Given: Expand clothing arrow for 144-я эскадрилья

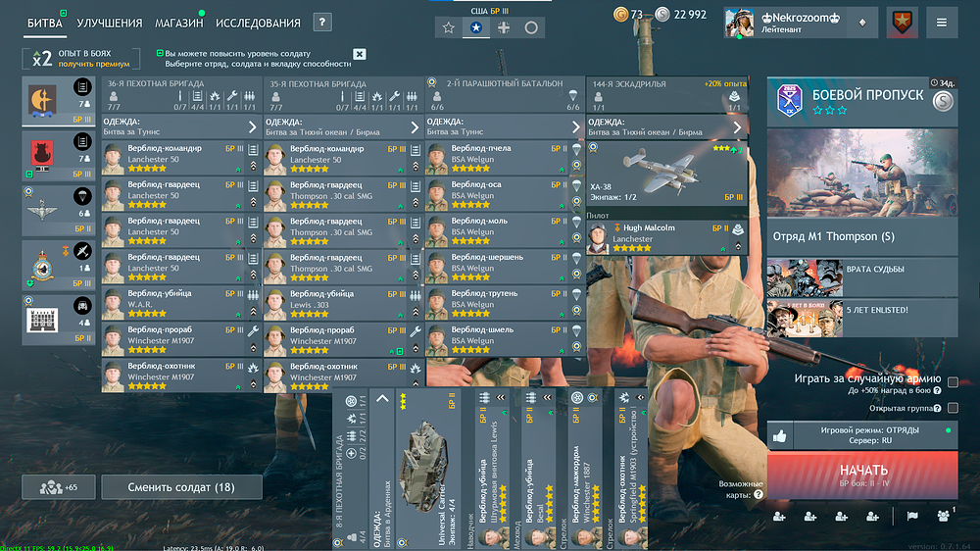Looking at the screenshot, I should 738,126.
